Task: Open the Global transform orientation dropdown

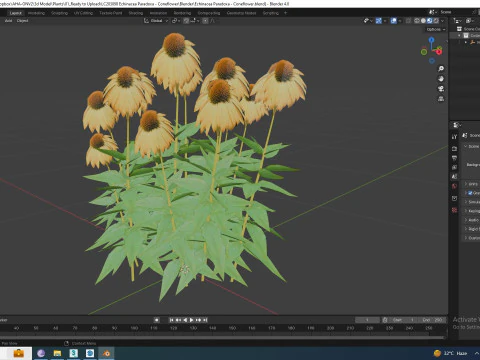Action: (x=156, y=21)
